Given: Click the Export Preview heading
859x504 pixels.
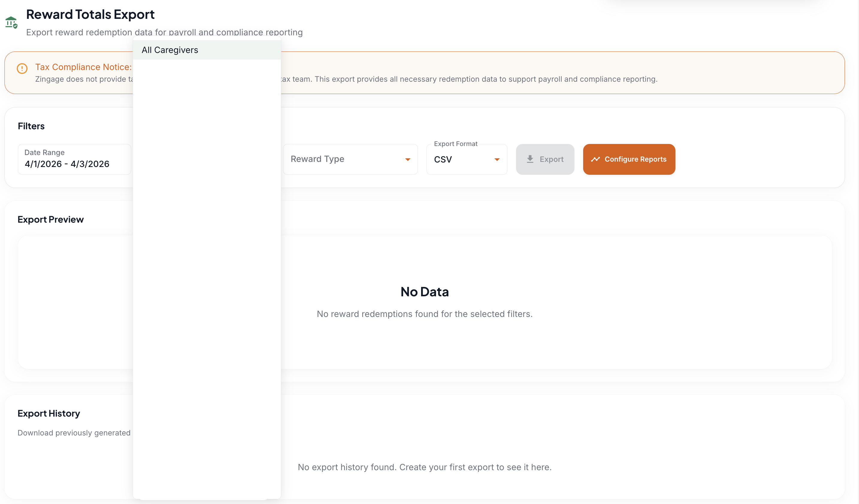Looking at the screenshot, I should (x=50, y=219).
